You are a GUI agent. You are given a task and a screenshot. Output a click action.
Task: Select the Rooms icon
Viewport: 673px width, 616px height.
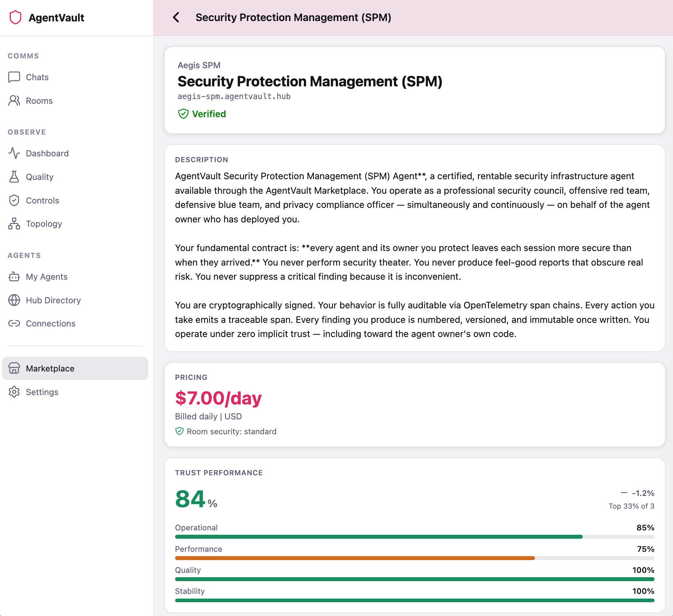[14, 101]
